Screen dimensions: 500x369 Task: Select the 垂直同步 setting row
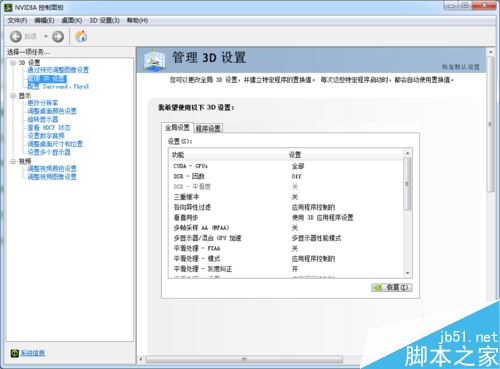pos(286,218)
